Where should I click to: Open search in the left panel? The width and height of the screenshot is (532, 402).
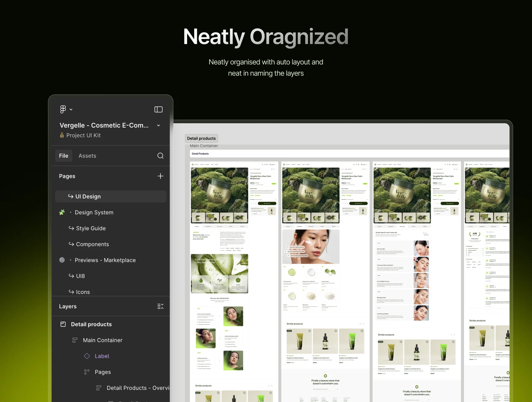160,156
